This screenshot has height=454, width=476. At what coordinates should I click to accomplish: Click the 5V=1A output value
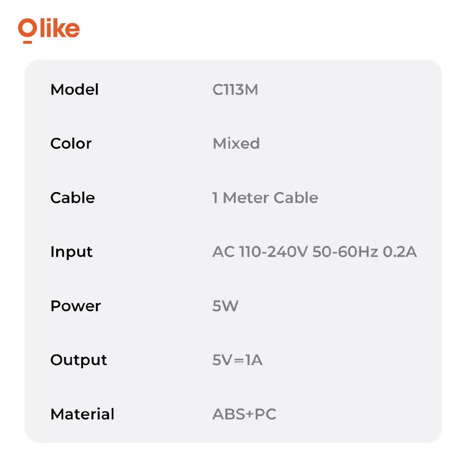(x=237, y=360)
